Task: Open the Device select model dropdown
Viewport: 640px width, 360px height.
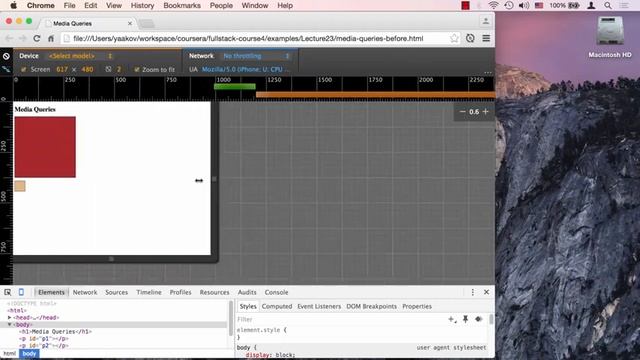Action: 80,56
